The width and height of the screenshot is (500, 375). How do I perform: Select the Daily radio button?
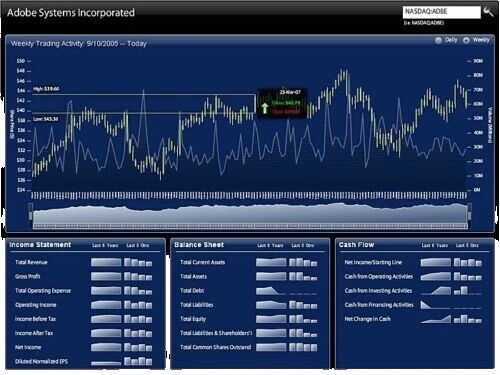tap(438, 40)
